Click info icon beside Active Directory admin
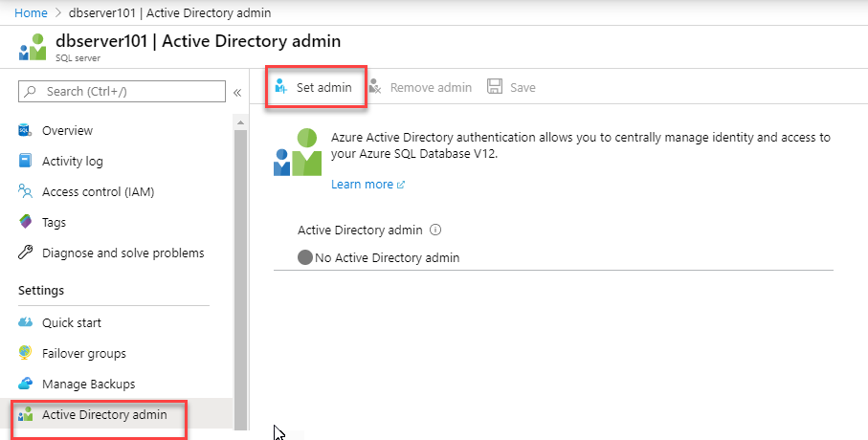Viewport: 868px width, 440px height. pos(435,230)
